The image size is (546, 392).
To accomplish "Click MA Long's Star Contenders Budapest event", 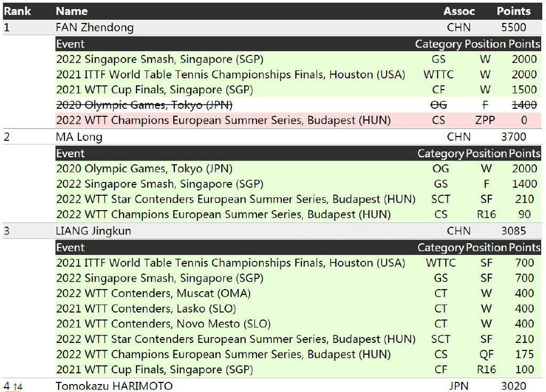I will tap(236, 199).
